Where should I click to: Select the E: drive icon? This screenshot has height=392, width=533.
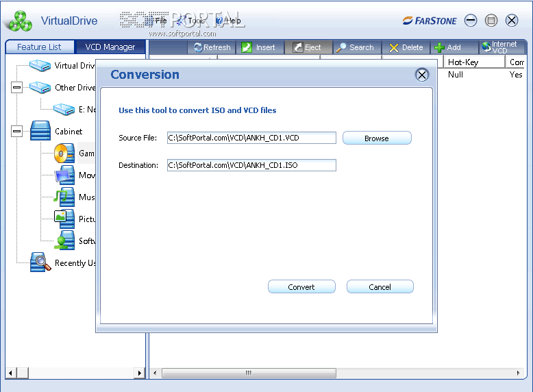point(64,109)
